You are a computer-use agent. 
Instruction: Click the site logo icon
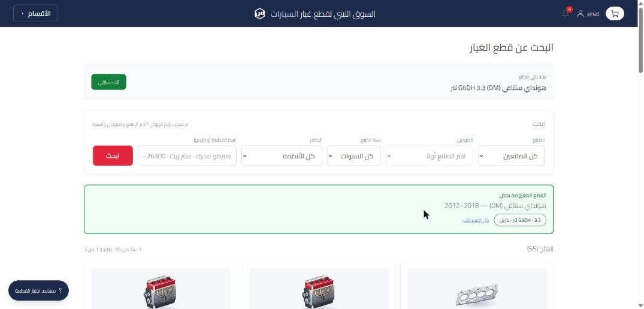click(x=259, y=14)
